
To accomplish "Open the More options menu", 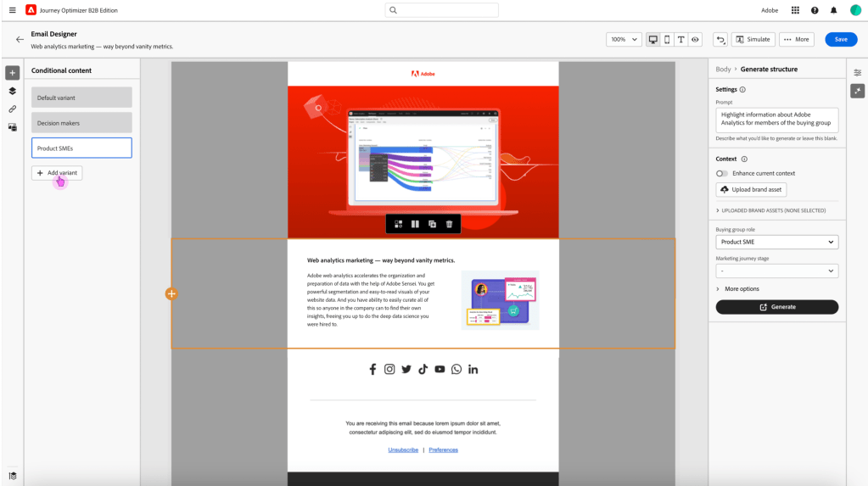I will tap(797, 39).
